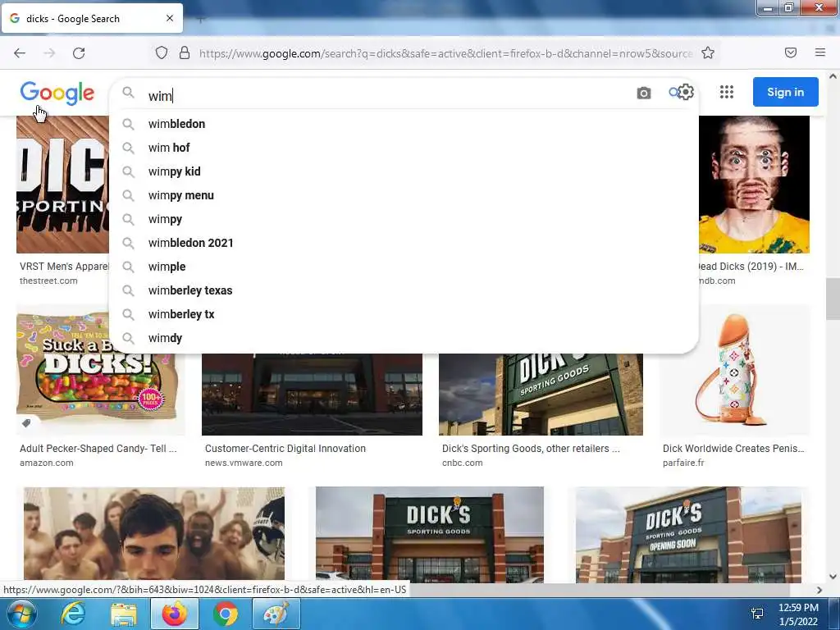Click the product tag icon on candy image

[x=26, y=423]
